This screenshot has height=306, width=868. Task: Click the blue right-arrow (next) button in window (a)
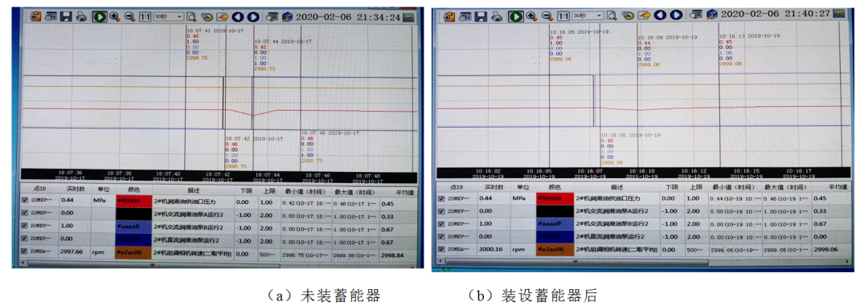tap(253, 17)
